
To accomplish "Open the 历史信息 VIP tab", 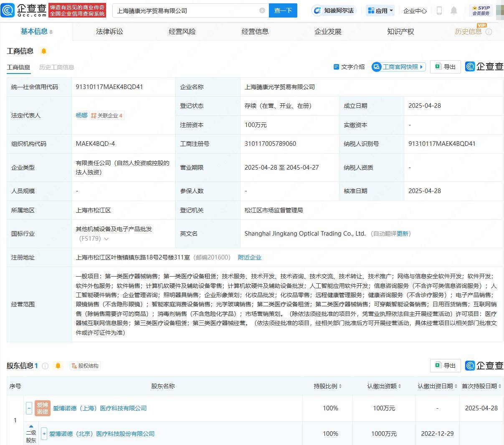I will point(469,32).
